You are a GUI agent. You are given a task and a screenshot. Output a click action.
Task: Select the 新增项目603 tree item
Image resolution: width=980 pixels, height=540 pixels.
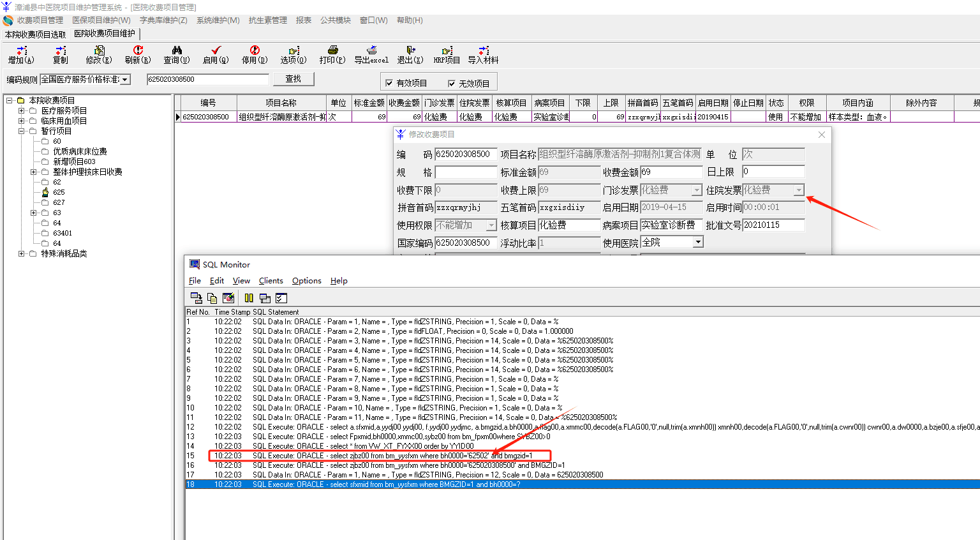pyautogui.click(x=74, y=161)
